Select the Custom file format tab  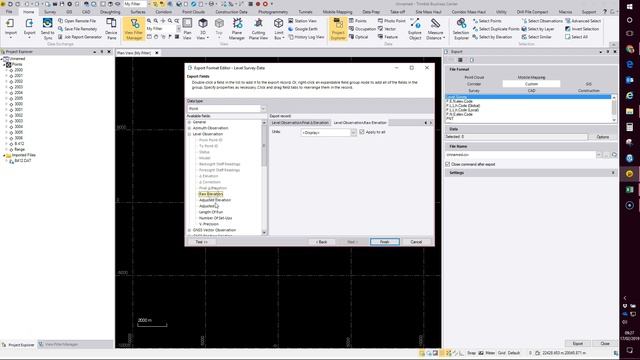(531, 84)
